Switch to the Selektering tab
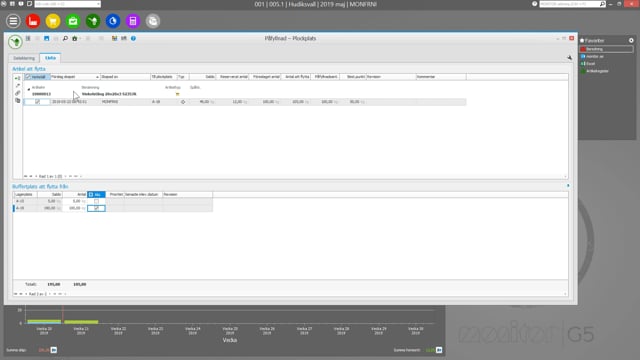 [x=24, y=58]
